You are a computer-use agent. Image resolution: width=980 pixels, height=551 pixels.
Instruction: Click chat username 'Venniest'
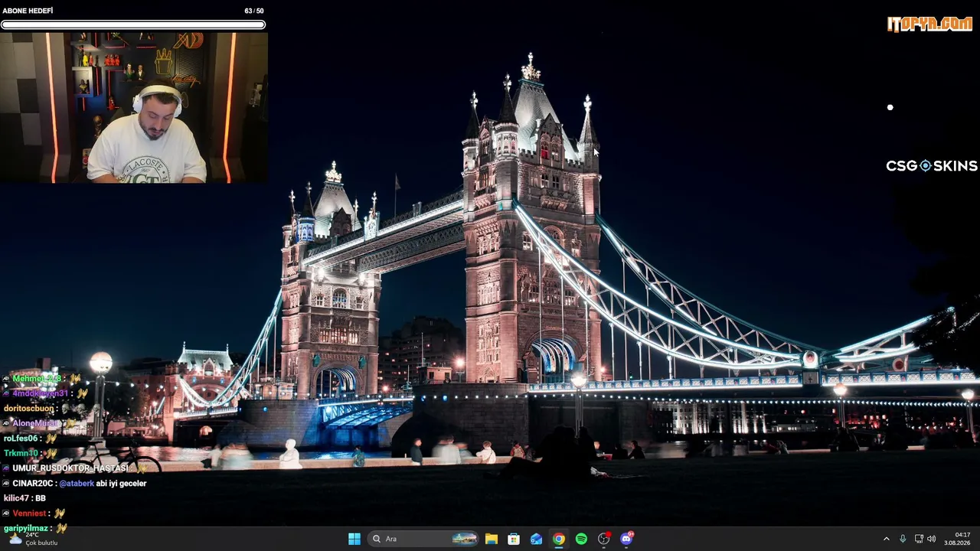tap(30, 514)
